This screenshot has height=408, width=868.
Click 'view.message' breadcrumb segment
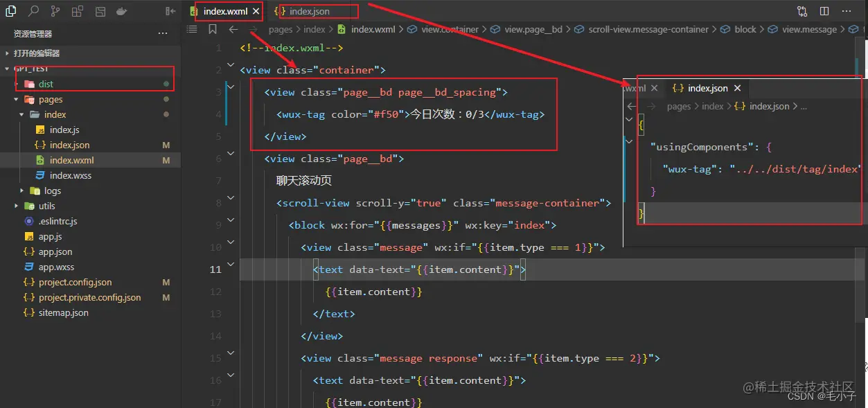(810, 29)
